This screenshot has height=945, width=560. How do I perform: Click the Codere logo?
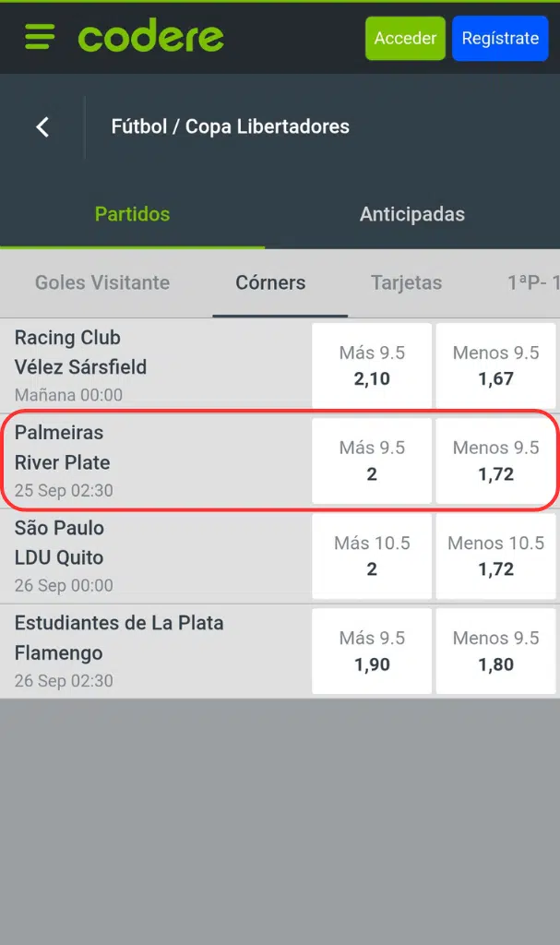coord(150,38)
